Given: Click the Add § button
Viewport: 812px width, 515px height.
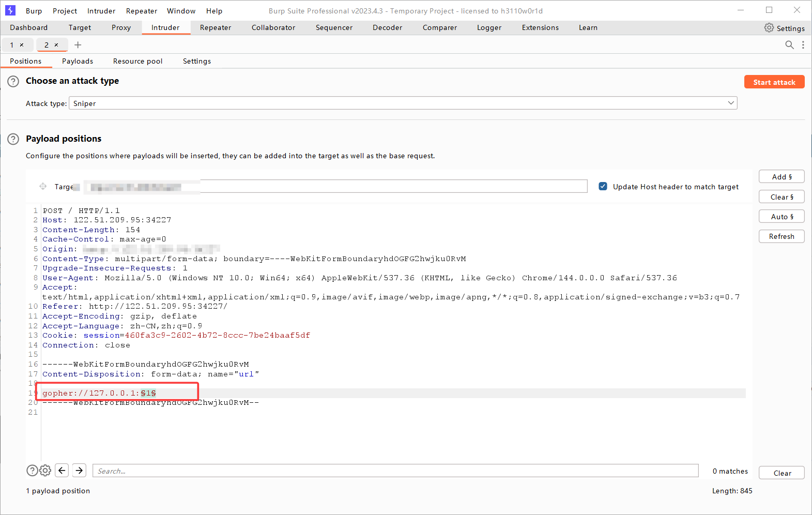Looking at the screenshot, I should pyautogui.click(x=782, y=177).
